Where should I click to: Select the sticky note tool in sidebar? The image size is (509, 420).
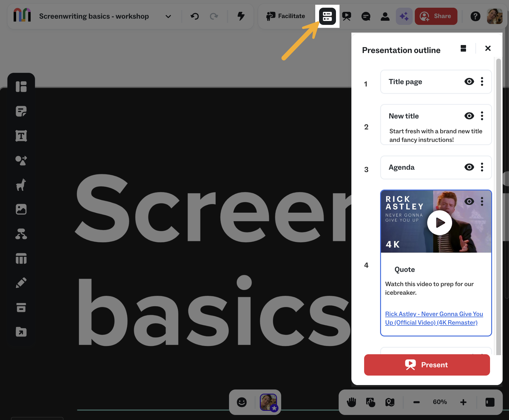[x=21, y=111]
